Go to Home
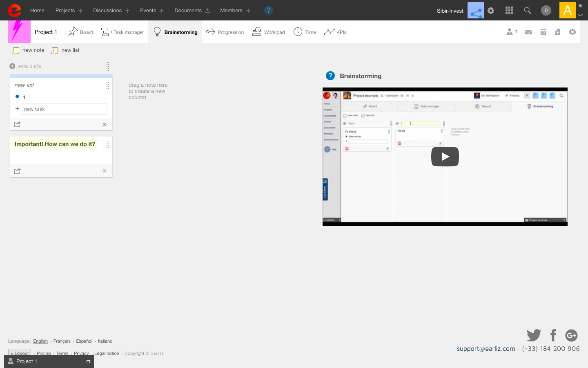Image resolution: width=588 pixels, height=368 pixels. pyautogui.click(x=37, y=11)
